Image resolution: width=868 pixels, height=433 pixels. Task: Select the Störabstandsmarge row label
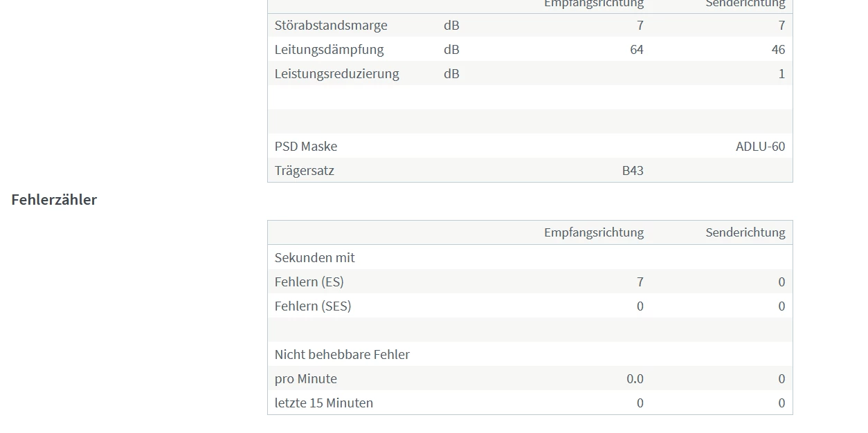[x=331, y=26]
